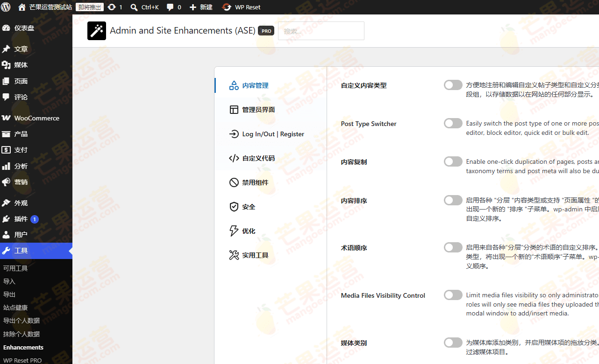Click the 媒体 media icon
The image size is (599, 364).
[6, 65]
